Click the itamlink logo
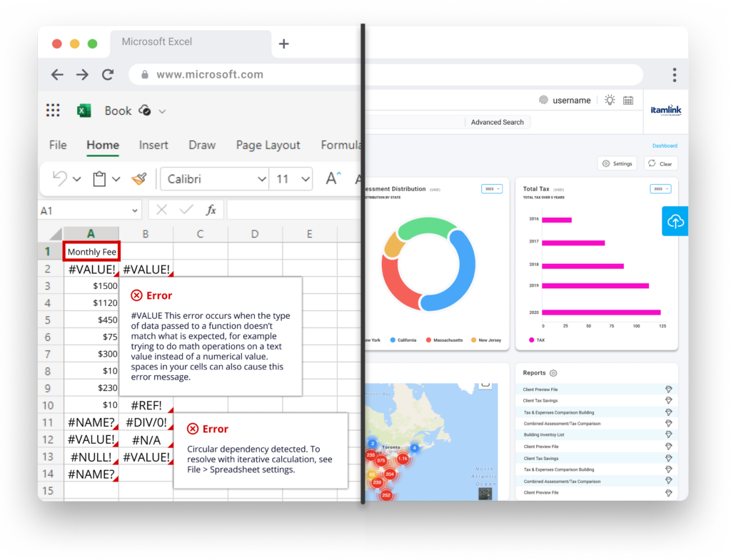731x560 pixels. tap(666, 111)
